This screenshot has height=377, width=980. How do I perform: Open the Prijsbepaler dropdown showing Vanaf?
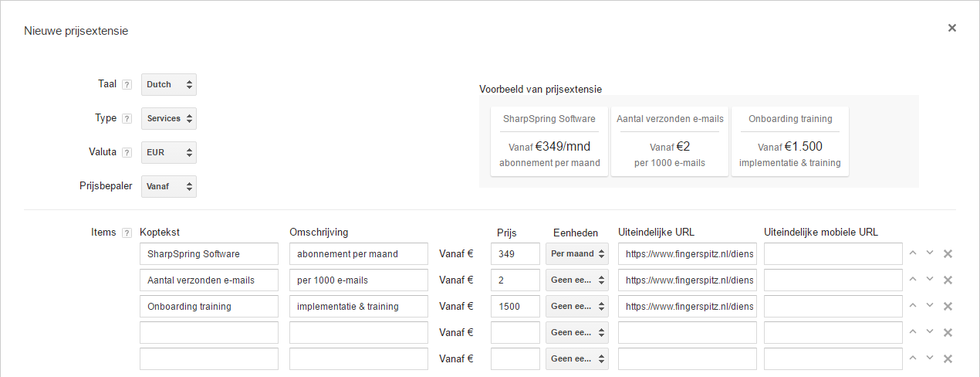[169, 187]
